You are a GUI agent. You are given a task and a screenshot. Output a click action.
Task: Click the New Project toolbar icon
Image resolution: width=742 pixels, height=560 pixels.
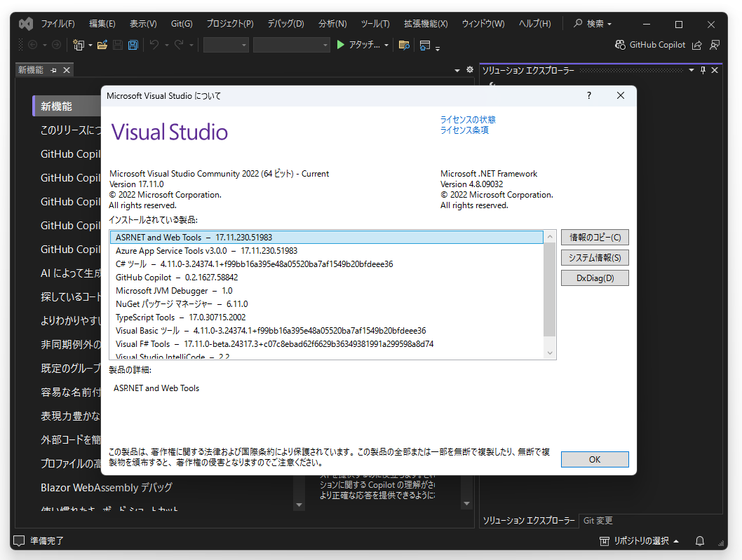[x=79, y=45]
